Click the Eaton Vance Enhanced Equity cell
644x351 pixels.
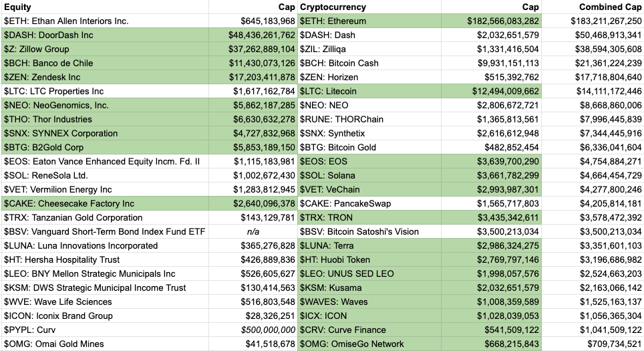click(105, 161)
